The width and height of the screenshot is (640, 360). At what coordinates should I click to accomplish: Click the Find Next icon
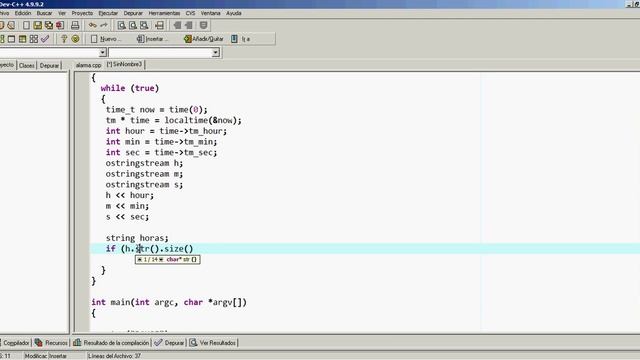[x=144, y=25]
